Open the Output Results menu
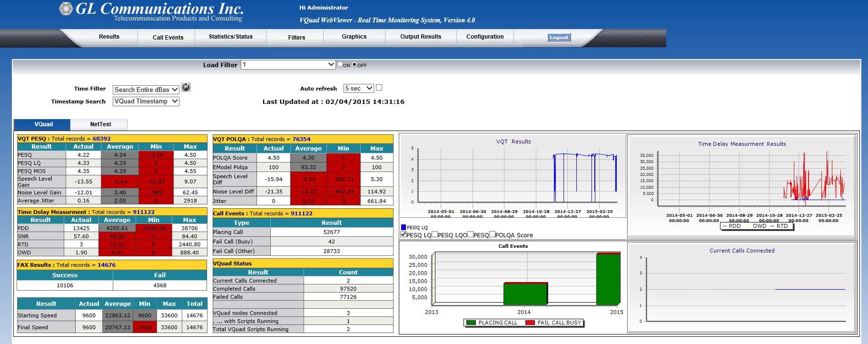868x344 pixels. coord(421,37)
